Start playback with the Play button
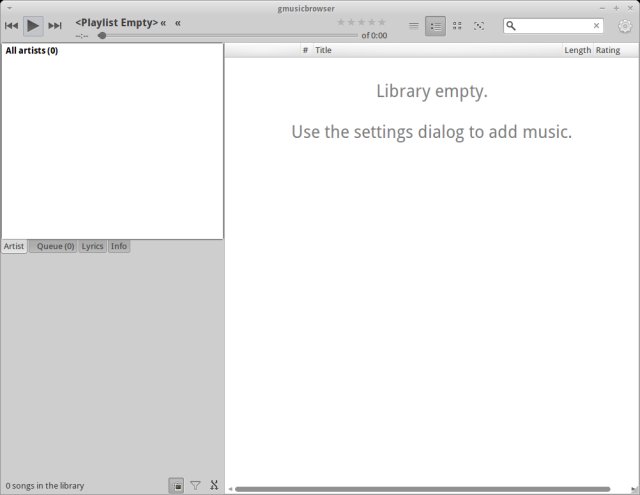The width and height of the screenshot is (640, 495). click(33, 26)
